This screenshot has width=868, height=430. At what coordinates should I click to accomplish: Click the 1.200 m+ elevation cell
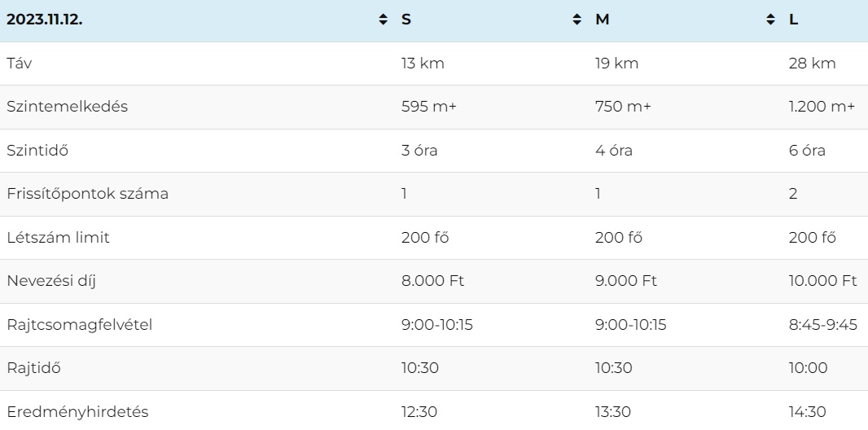(x=822, y=106)
